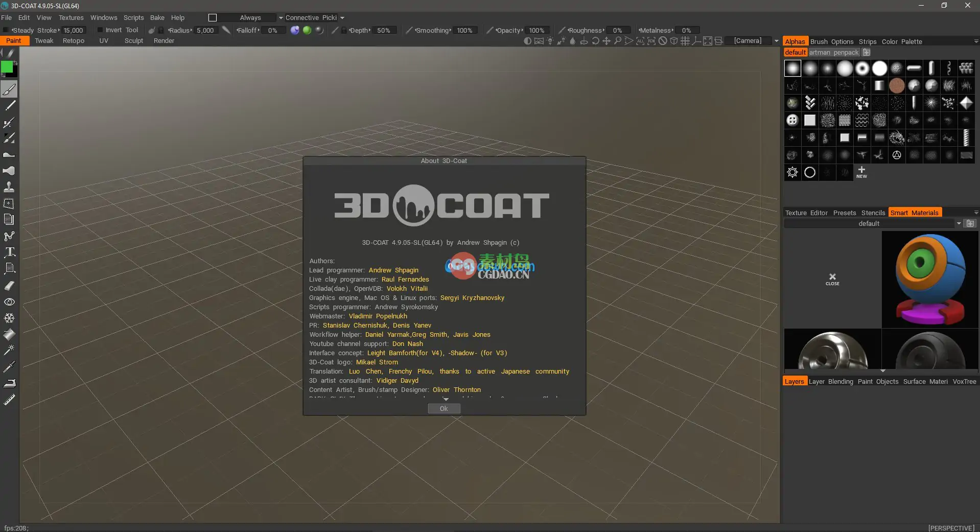Toggle the grid display icon

(x=685, y=41)
